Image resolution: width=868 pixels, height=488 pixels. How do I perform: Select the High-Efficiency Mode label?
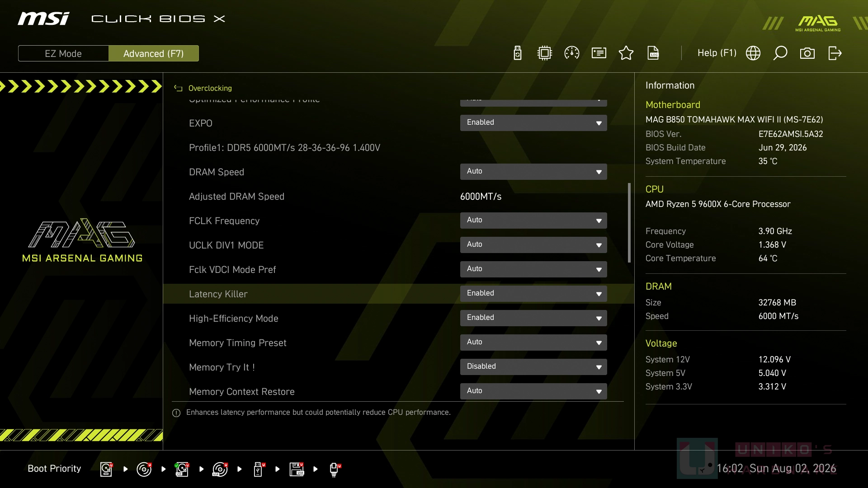[233, 319]
